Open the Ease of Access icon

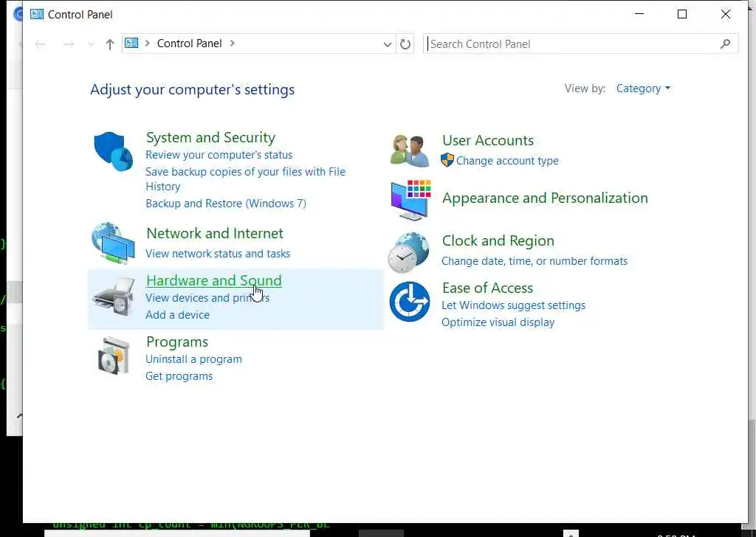coord(409,302)
